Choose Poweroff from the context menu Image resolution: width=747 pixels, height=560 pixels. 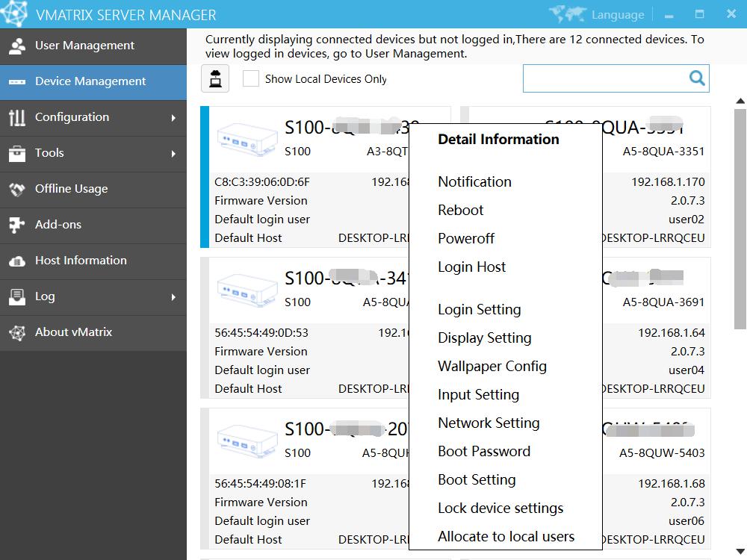coord(466,239)
